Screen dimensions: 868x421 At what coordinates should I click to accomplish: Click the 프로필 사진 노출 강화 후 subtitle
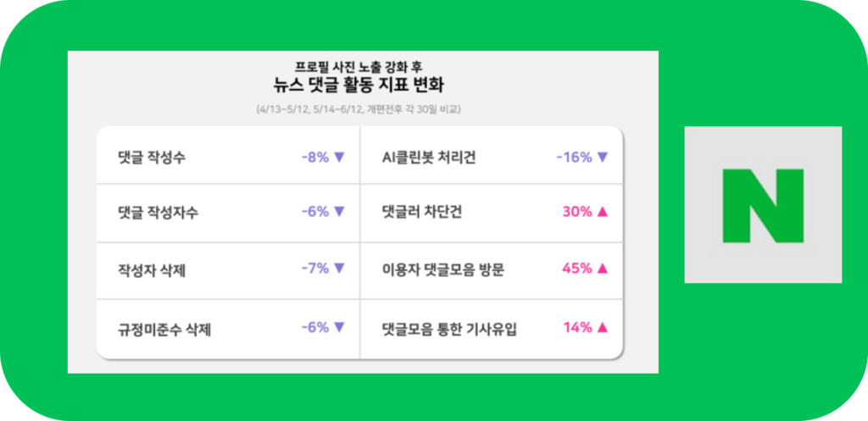[x=359, y=65]
